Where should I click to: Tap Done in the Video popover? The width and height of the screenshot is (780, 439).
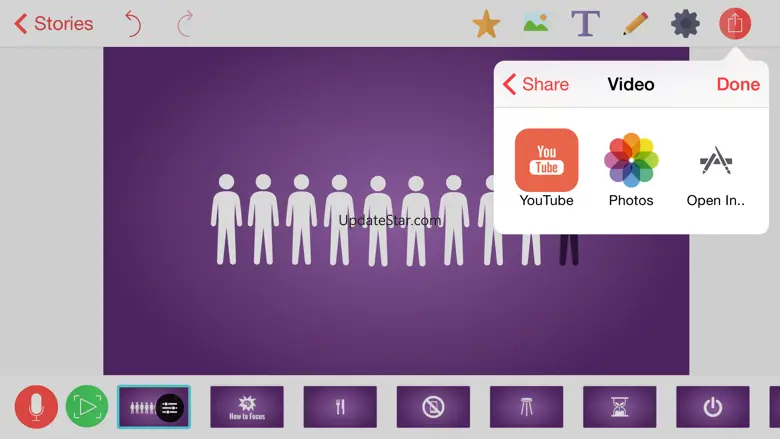pyautogui.click(x=738, y=84)
